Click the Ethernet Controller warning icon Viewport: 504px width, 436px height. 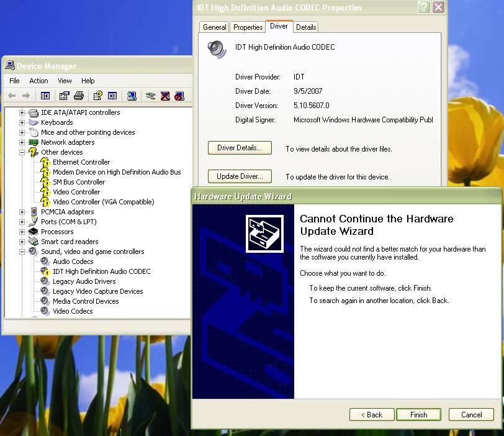tap(45, 162)
